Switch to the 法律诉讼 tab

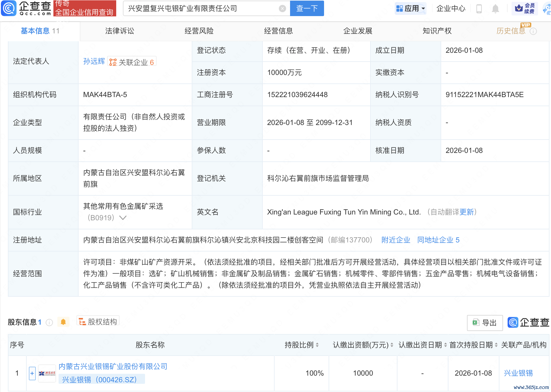[120, 31]
